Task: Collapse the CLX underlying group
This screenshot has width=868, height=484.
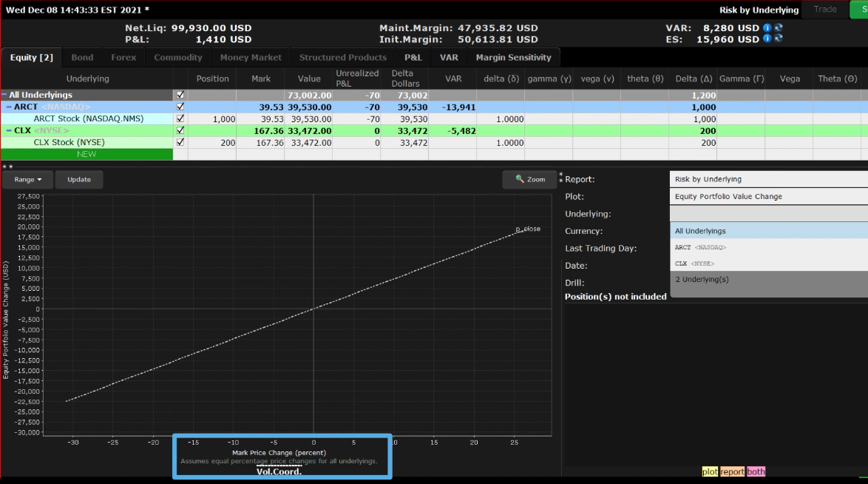Action: pos(9,131)
